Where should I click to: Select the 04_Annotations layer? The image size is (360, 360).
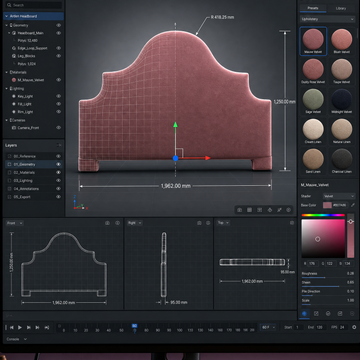(x=34, y=189)
